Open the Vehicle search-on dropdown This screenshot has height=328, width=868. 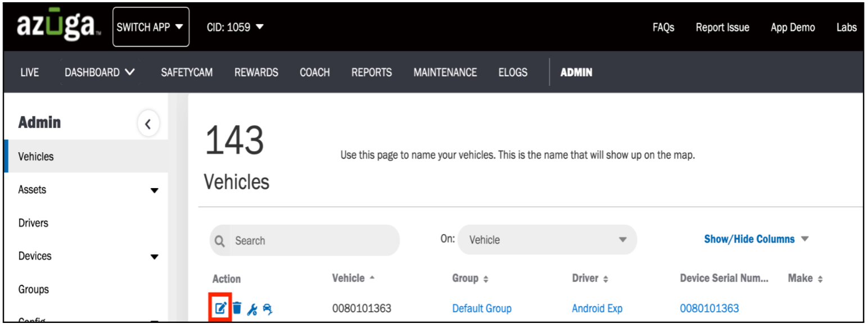click(x=547, y=240)
